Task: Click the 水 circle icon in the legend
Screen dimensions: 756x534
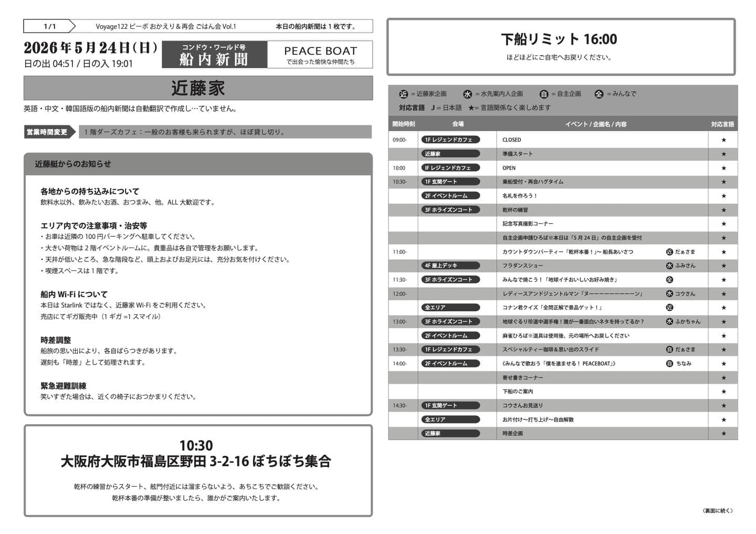Action: [x=467, y=94]
